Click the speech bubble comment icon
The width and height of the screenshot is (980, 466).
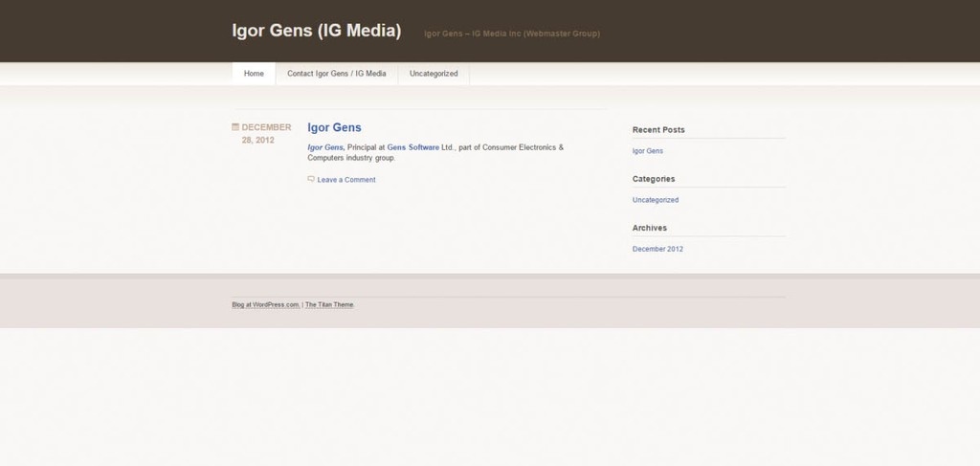click(311, 179)
